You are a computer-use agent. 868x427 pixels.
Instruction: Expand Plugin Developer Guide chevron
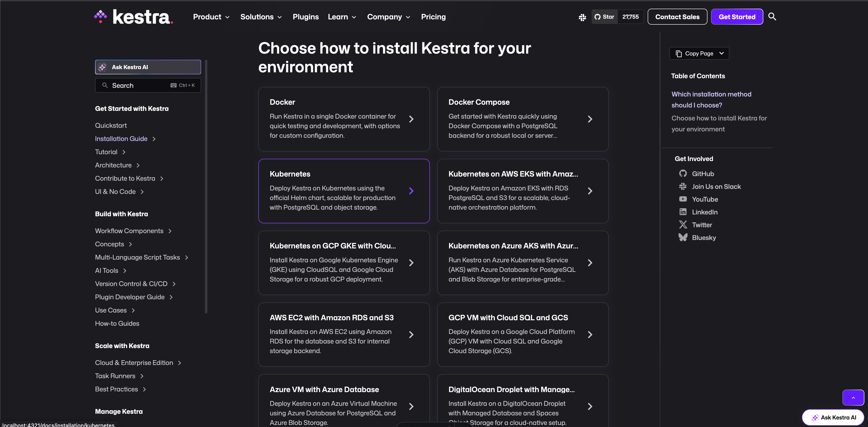click(171, 297)
